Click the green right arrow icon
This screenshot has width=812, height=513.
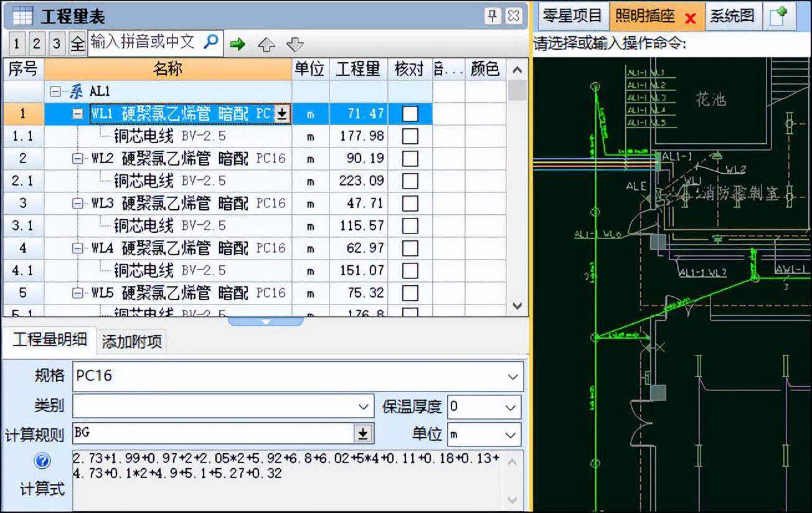coord(237,44)
